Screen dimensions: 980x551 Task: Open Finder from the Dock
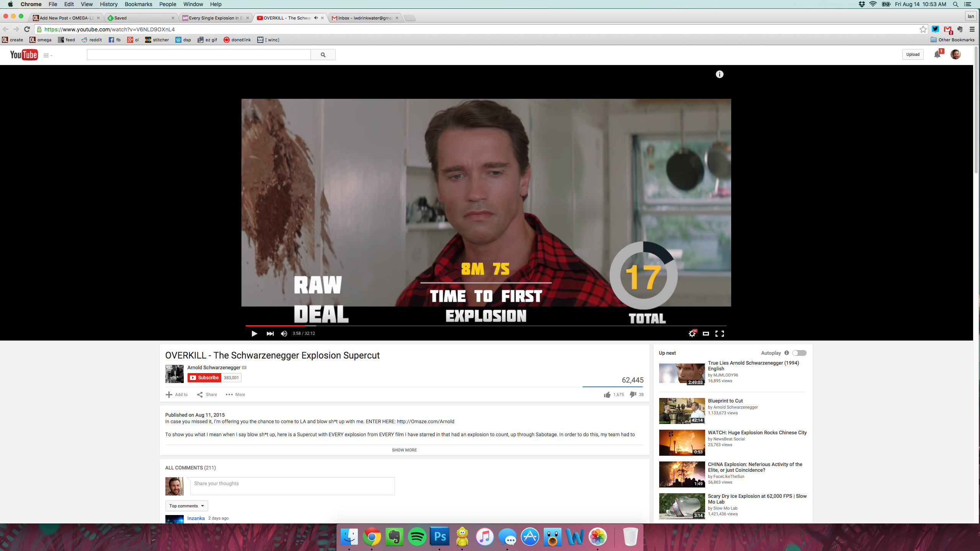coord(349,536)
